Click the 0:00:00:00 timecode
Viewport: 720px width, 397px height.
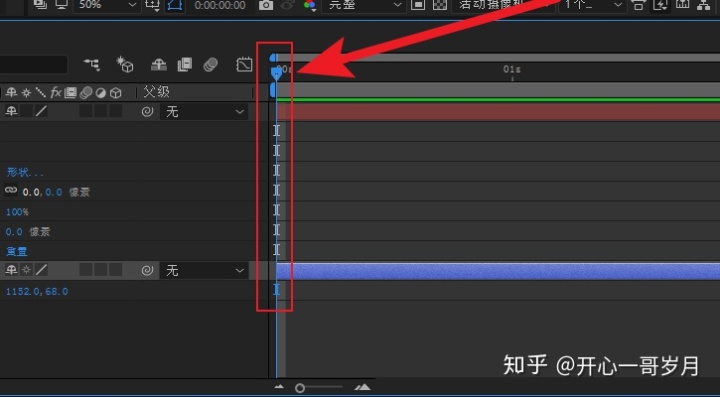click(219, 5)
